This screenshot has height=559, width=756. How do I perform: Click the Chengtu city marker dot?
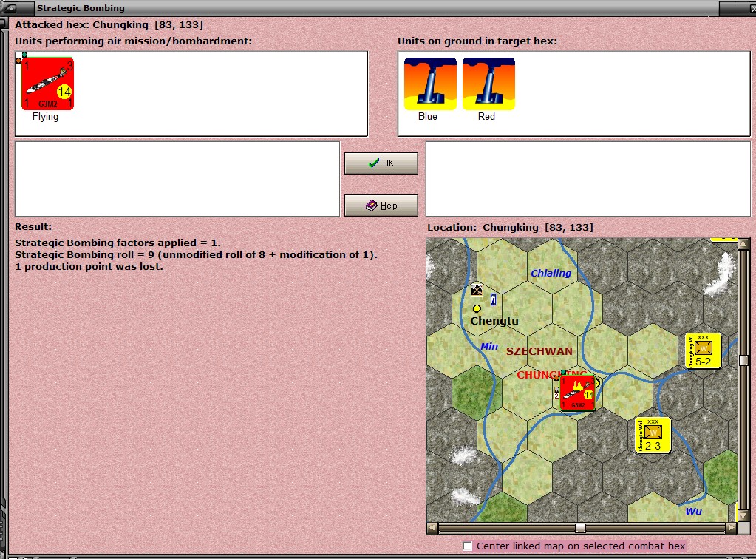click(x=477, y=308)
